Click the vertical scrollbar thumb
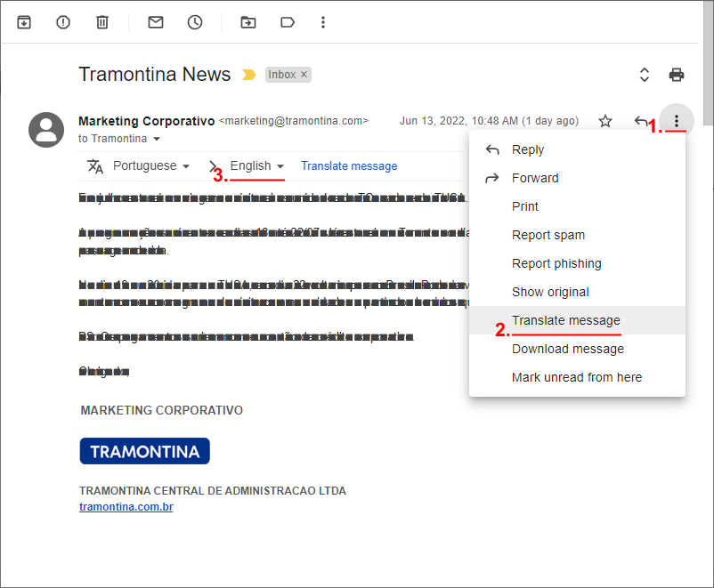The width and height of the screenshot is (714, 588). pos(709,64)
